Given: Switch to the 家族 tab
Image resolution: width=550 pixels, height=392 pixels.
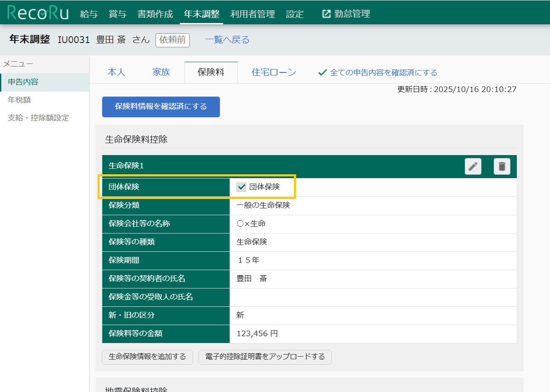Looking at the screenshot, I should click(161, 72).
